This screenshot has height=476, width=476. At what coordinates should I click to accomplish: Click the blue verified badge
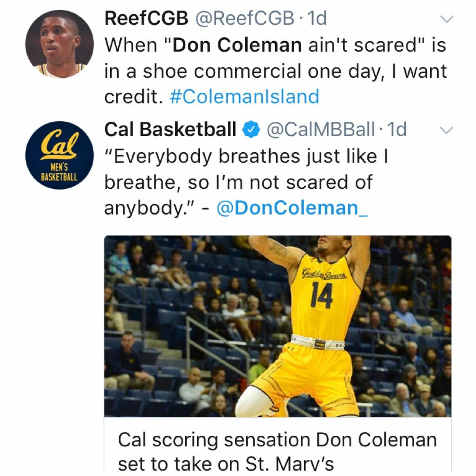coord(251,129)
